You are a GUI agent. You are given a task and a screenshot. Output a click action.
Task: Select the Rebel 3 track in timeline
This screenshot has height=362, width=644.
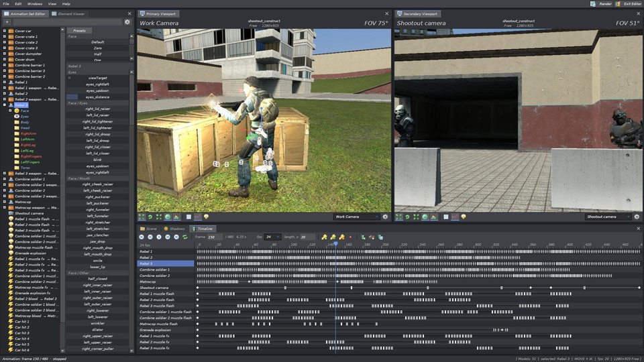point(166,263)
